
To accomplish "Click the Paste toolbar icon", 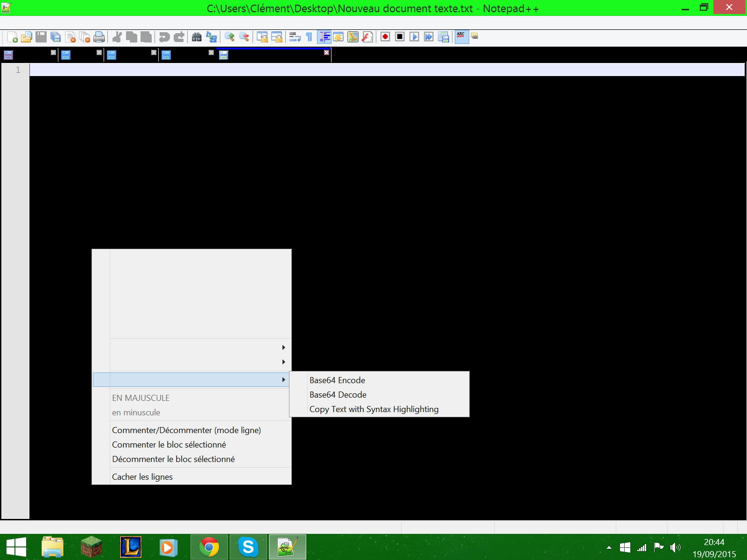I will tap(146, 37).
